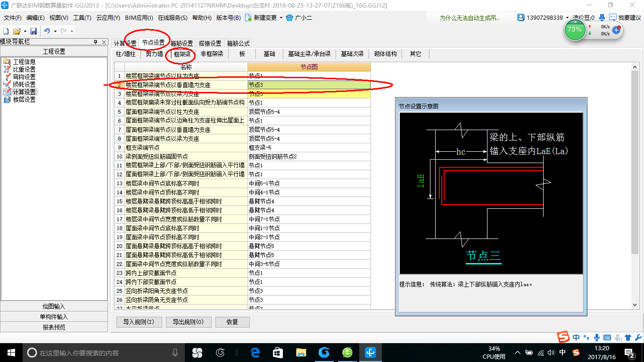Close the 模块导航栏 panel
The height and width of the screenshot is (362, 644).
coord(104,41)
